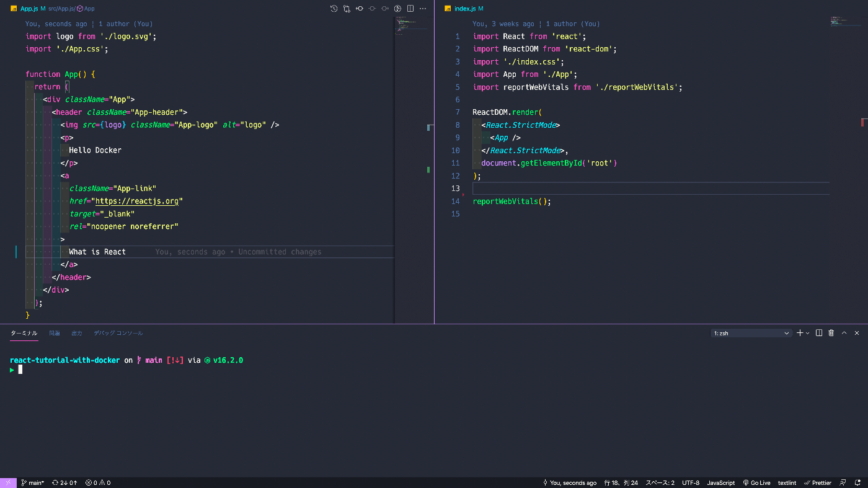Click the main* git branch indicator
The width and height of the screenshot is (868, 488).
click(33, 482)
